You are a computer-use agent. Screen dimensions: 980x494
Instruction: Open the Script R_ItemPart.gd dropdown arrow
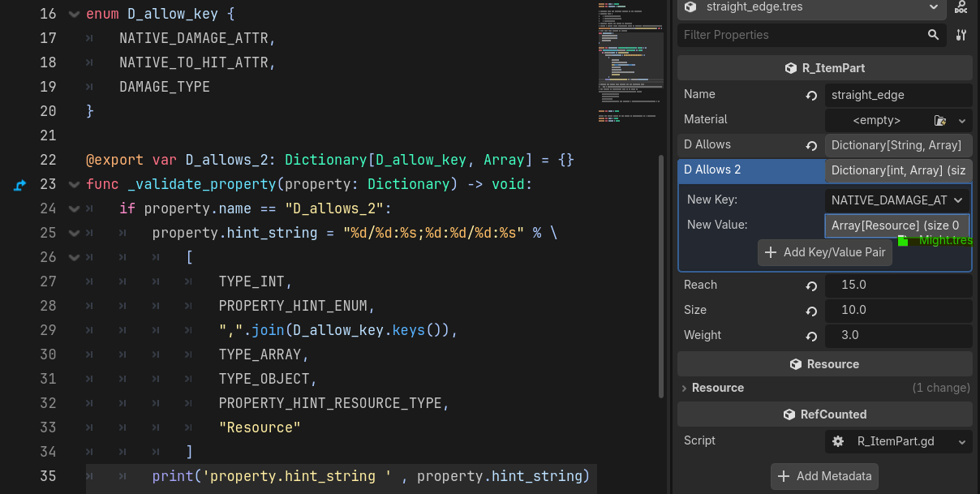coord(962,441)
